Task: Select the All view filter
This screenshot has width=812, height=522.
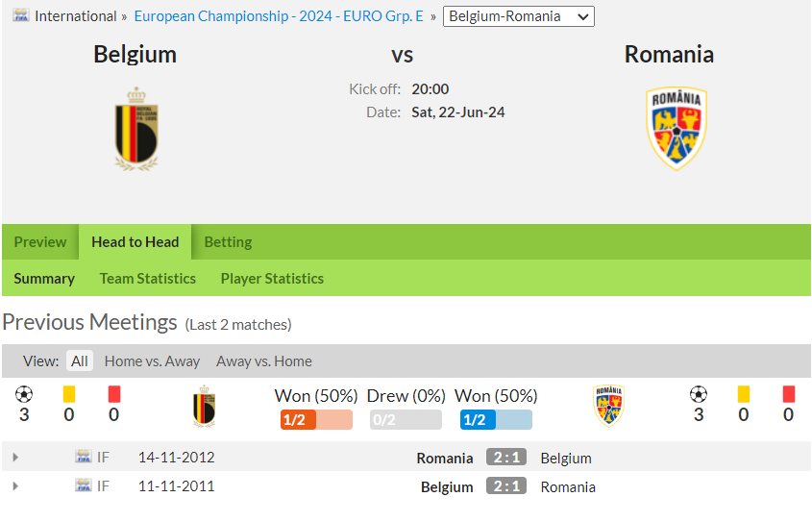Action: pos(79,360)
